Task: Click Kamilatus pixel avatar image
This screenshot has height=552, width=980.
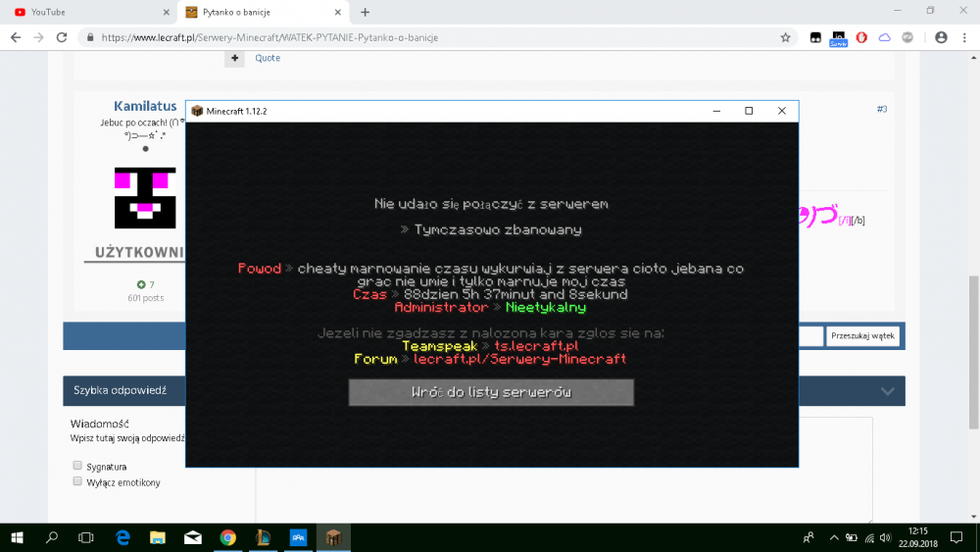Action: 145,197
